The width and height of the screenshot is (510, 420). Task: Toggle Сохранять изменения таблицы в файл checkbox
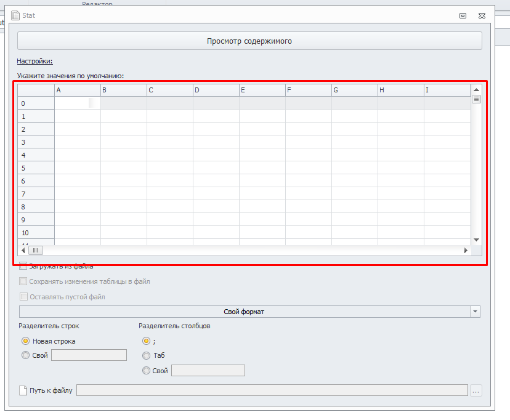[23, 281]
